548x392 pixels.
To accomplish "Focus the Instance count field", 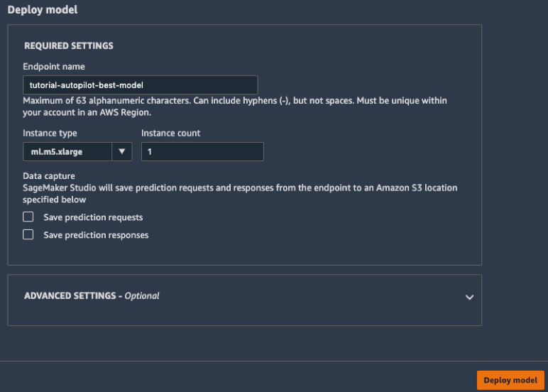I will pyautogui.click(x=202, y=151).
